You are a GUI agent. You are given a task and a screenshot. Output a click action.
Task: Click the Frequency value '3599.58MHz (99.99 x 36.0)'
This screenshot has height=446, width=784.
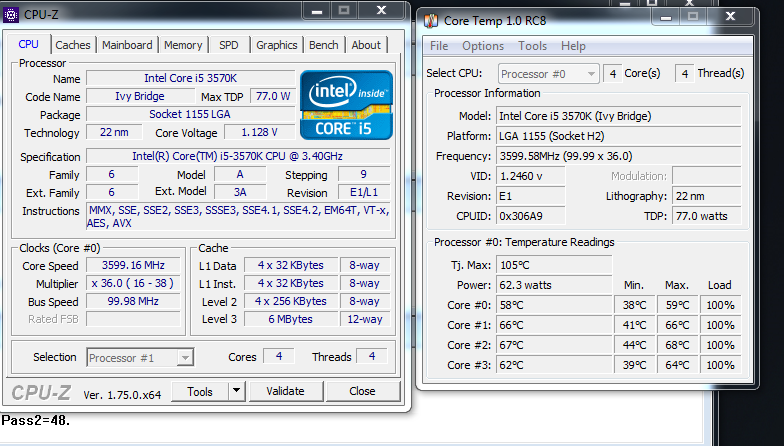pyautogui.click(x=618, y=156)
